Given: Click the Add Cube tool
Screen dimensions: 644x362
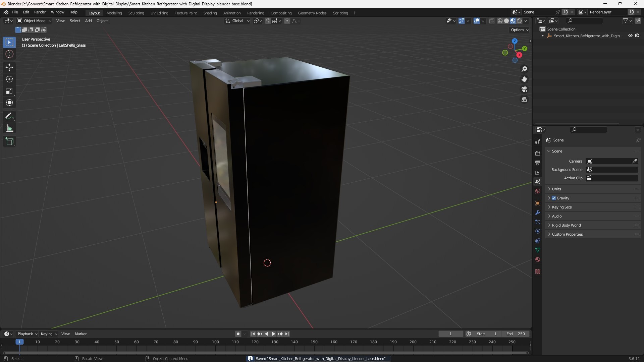Looking at the screenshot, I should [9, 141].
